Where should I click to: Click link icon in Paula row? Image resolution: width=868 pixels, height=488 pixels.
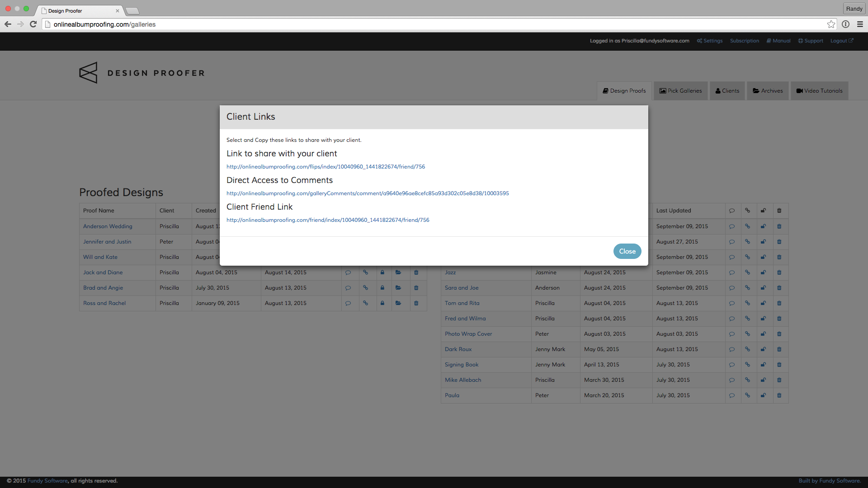point(747,395)
